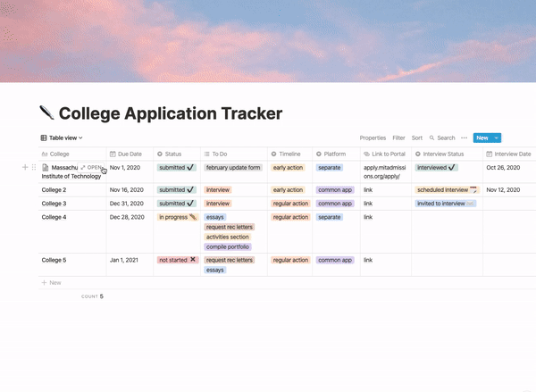Click the quill page icon beside title
The image size is (536, 392).
pos(46,113)
